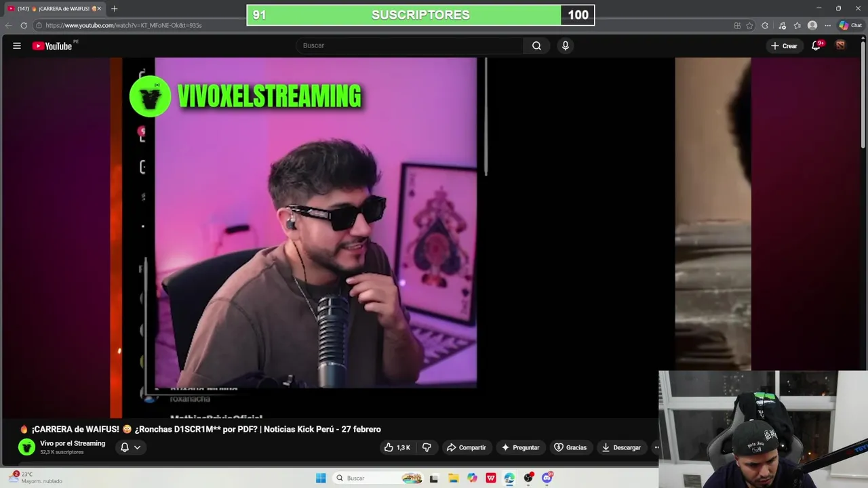Switch to Edge browser in taskbar
The width and height of the screenshot is (868, 488).
coord(510,478)
